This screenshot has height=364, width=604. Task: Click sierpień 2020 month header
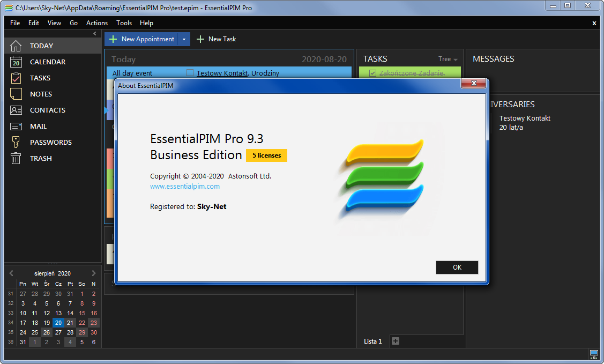(53, 273)
